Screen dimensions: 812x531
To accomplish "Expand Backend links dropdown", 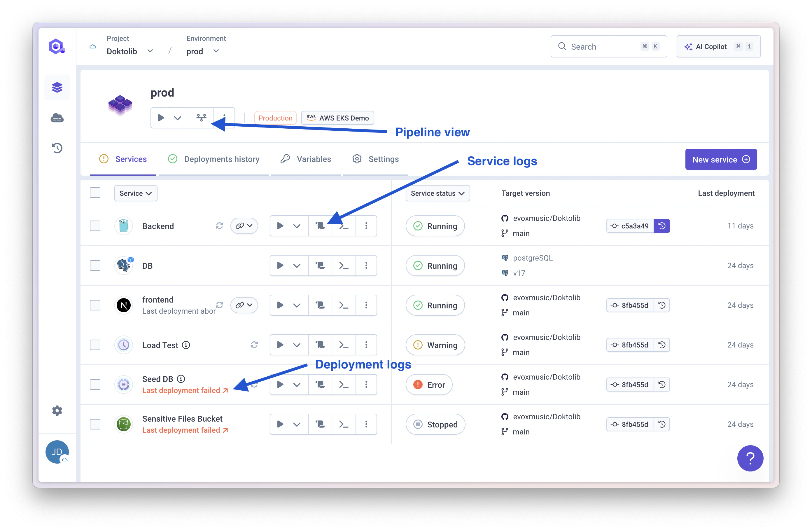I will coord(244,226).
